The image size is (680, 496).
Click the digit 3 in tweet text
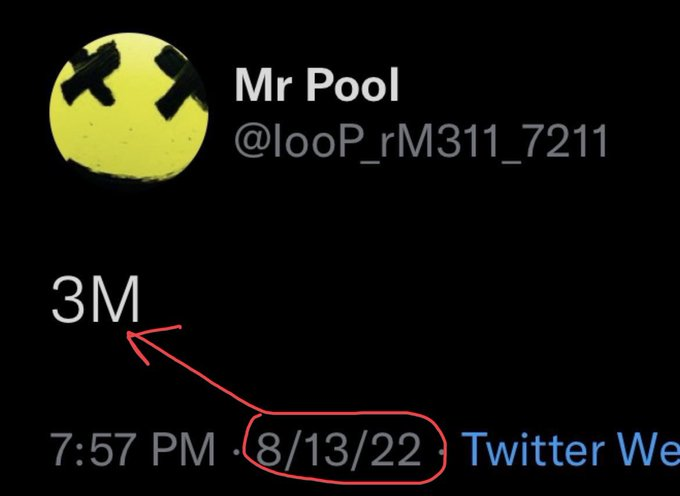click(68, 299)
